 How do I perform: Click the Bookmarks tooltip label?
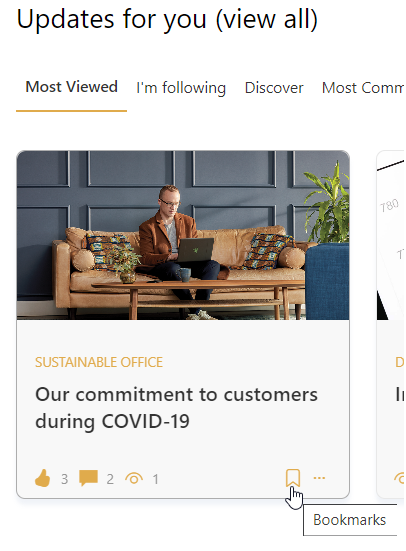(x=349, y=520)
